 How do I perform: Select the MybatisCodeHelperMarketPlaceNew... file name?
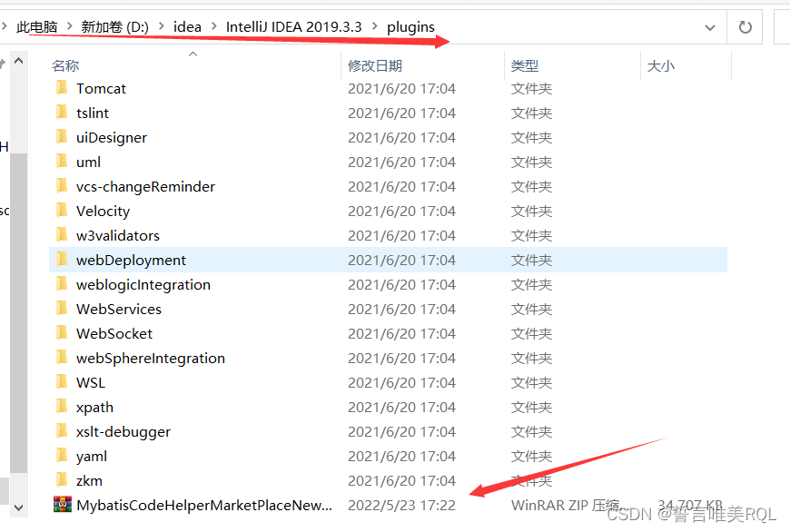[x=204, y=505]
